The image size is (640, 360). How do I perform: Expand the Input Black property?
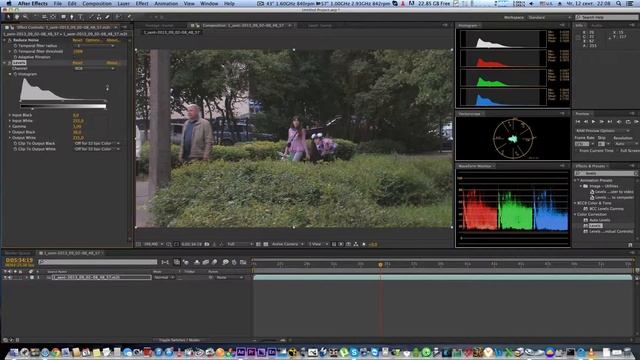pos(10,115)
